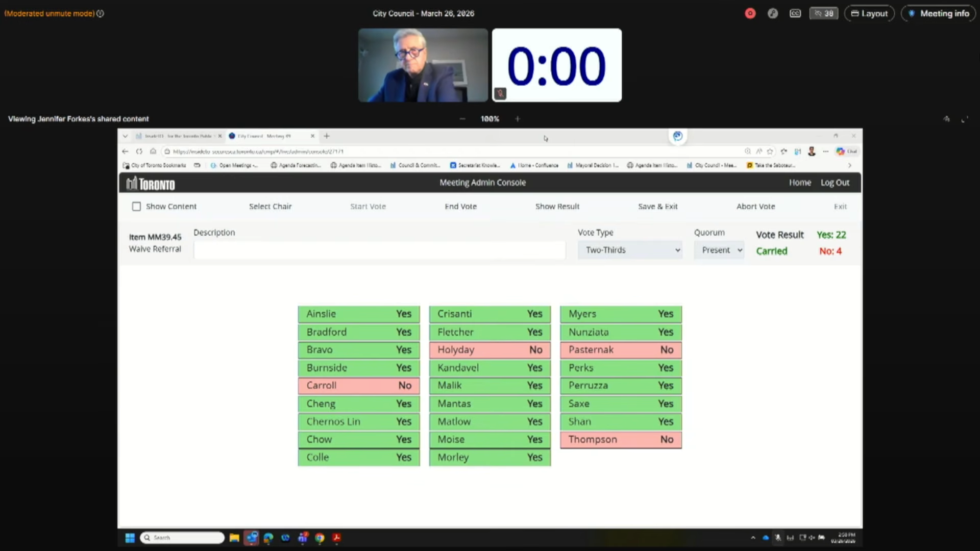Screen dimensions: 980x551
Task: Click the red recording indicator icon
Action: [x=750, y=14]
